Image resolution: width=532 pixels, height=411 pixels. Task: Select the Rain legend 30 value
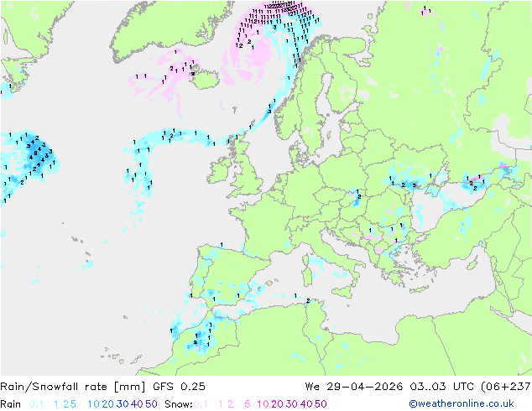(123, 404)
